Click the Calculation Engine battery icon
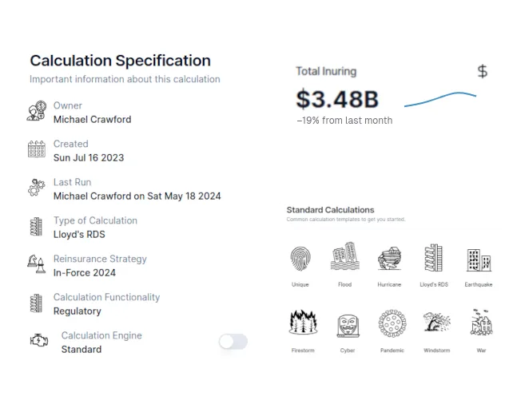This screenshot has width=525, height=420. pos(39,342)
